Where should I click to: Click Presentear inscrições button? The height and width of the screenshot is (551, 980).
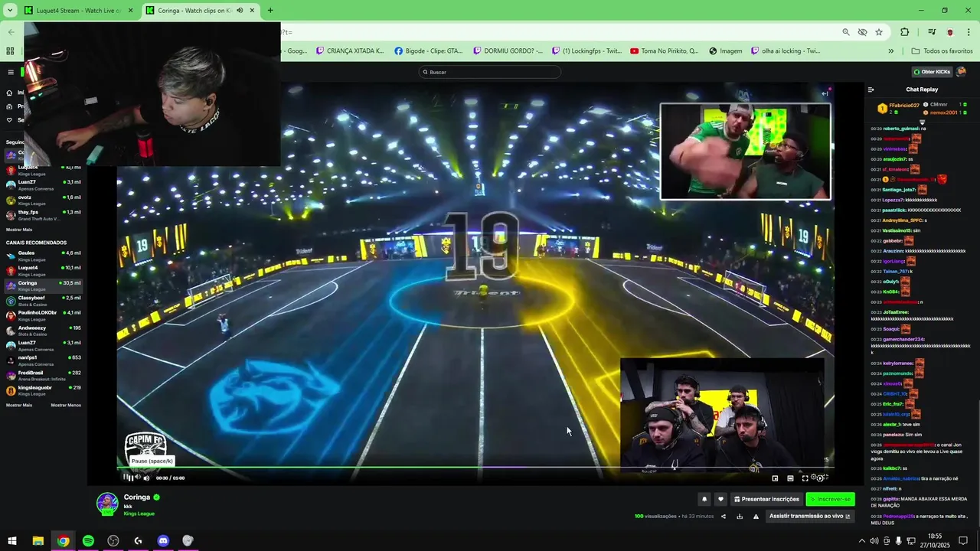(766, 499)
